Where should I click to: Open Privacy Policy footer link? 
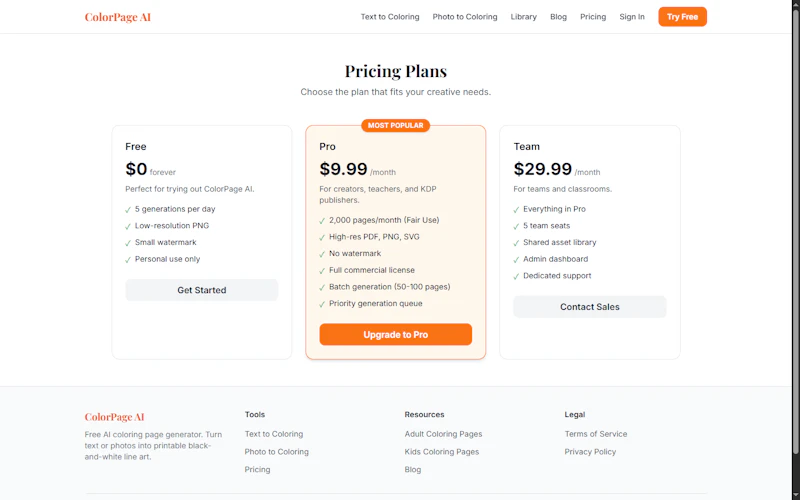pos(590,452)
